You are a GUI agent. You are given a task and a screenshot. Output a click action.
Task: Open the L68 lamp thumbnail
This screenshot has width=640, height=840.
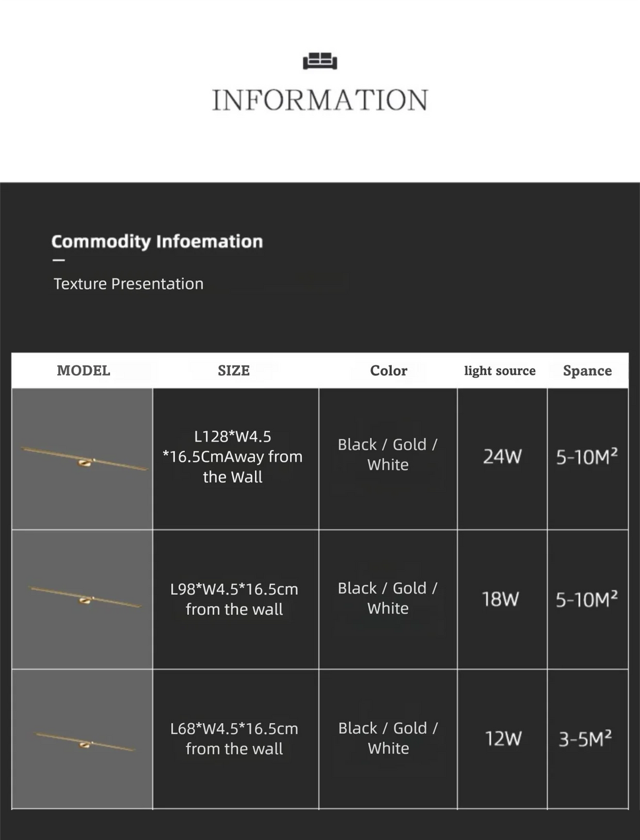tap(82, 739)
